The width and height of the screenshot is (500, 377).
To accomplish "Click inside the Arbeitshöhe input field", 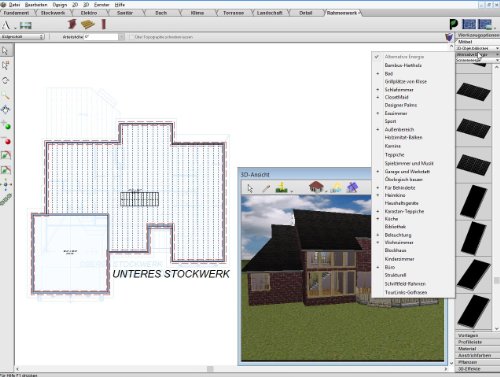I will tap(101, 37).
